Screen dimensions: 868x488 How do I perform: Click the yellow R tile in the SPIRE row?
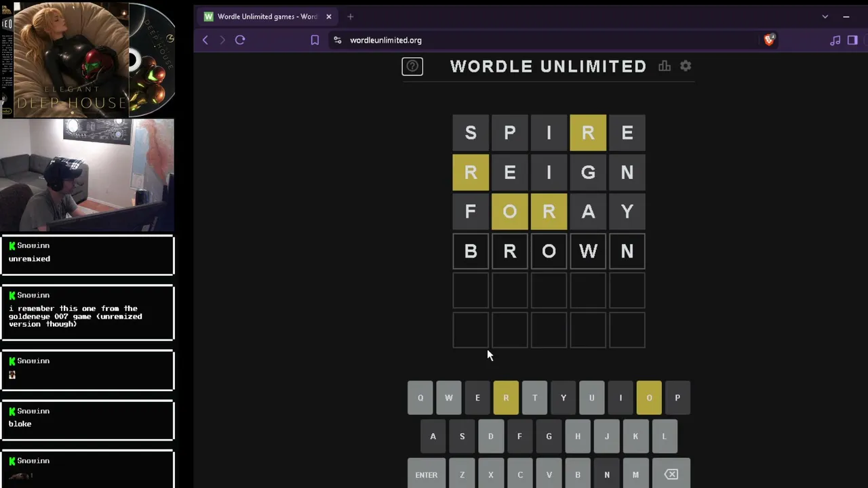[x=588, y=133]
